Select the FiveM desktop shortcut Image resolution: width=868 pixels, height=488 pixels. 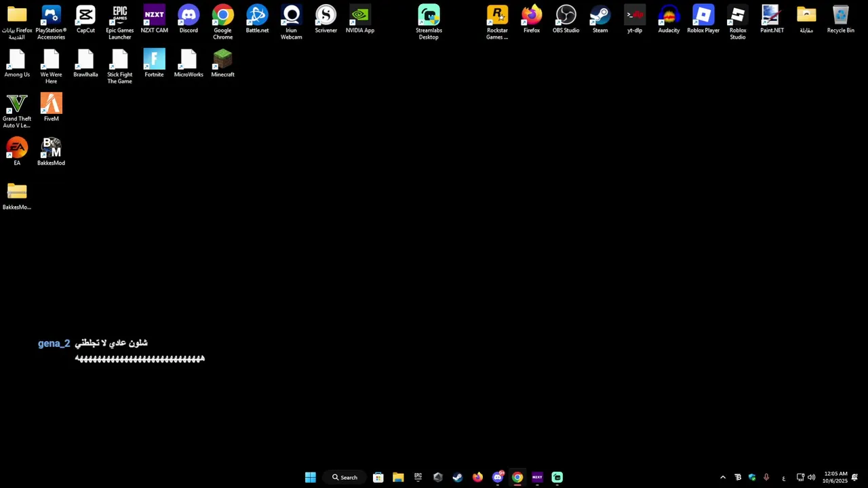(51, 107)
